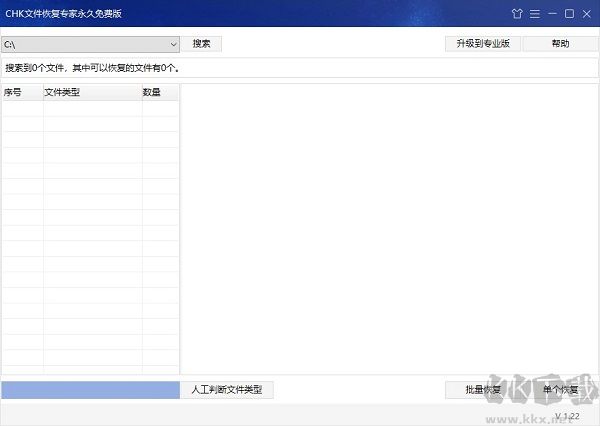Click the CHK文件恢复专家 window title
This screenshot has width=600, height=426.
click(x=64, y=14)
